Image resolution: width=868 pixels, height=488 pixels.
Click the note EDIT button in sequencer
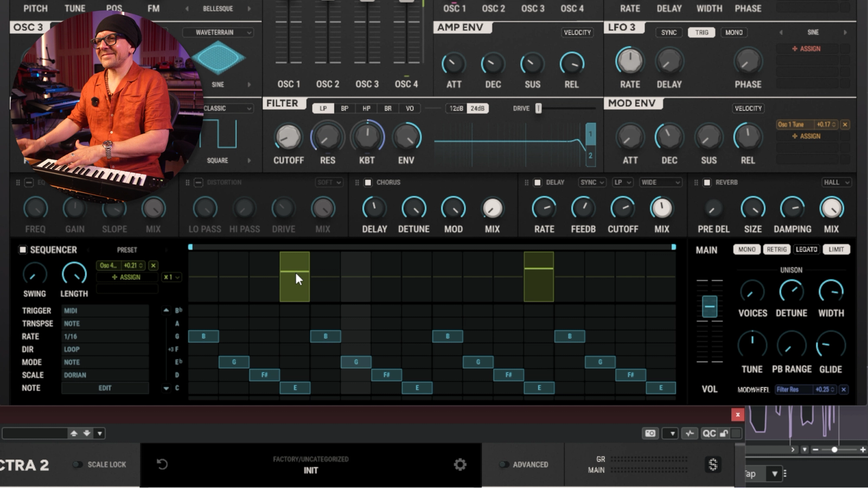coord(105,388)
